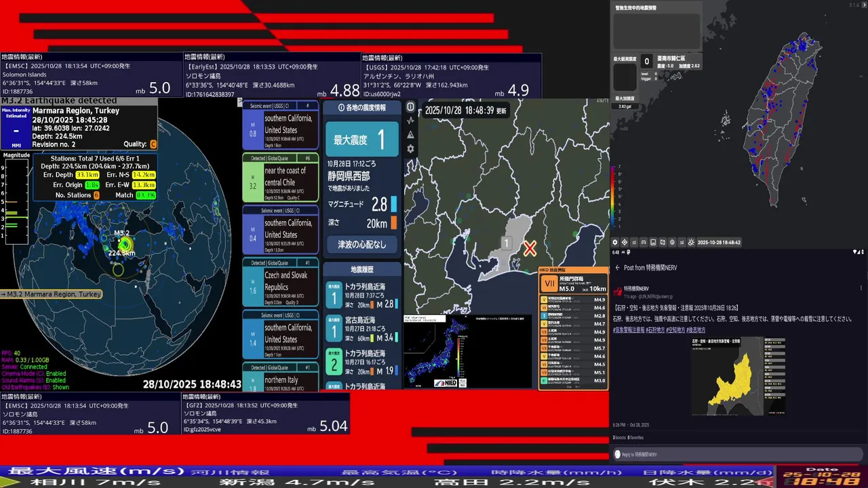Select トカラ列島近海 M1.9 history entry
The width and height of the screenshot is (868, 488).
pos(361,361)
